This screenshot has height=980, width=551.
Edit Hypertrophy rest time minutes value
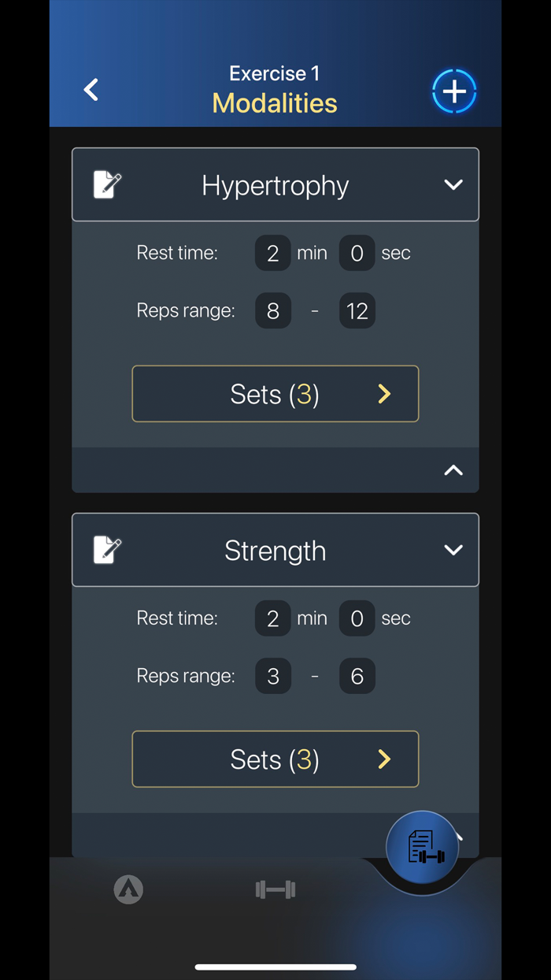[272, 253]
